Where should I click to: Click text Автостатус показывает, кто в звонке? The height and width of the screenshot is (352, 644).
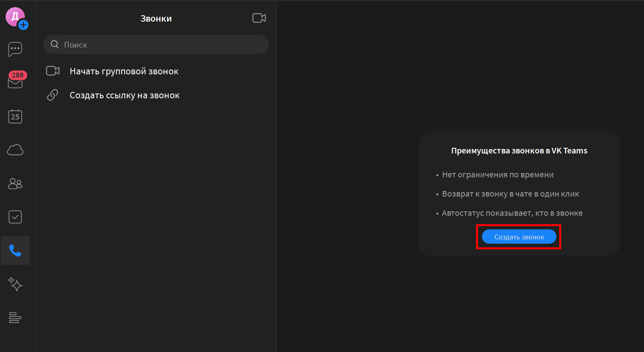click(512, 213)
